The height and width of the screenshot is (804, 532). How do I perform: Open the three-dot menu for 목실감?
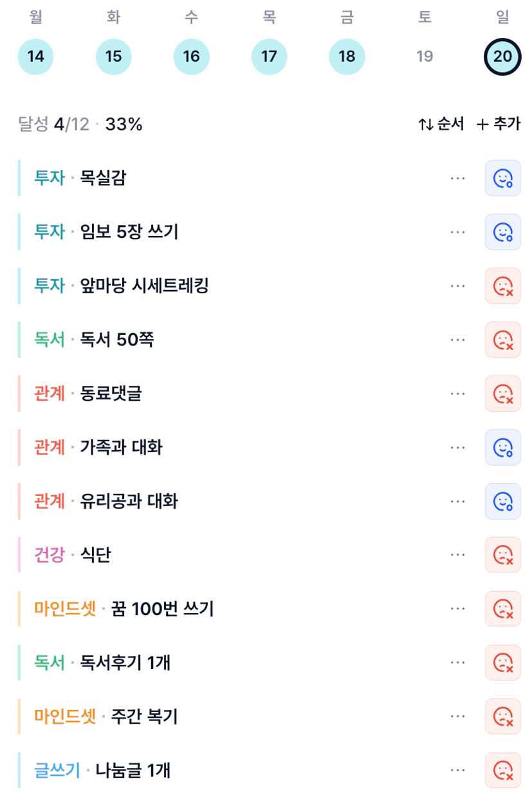(458, 178)
